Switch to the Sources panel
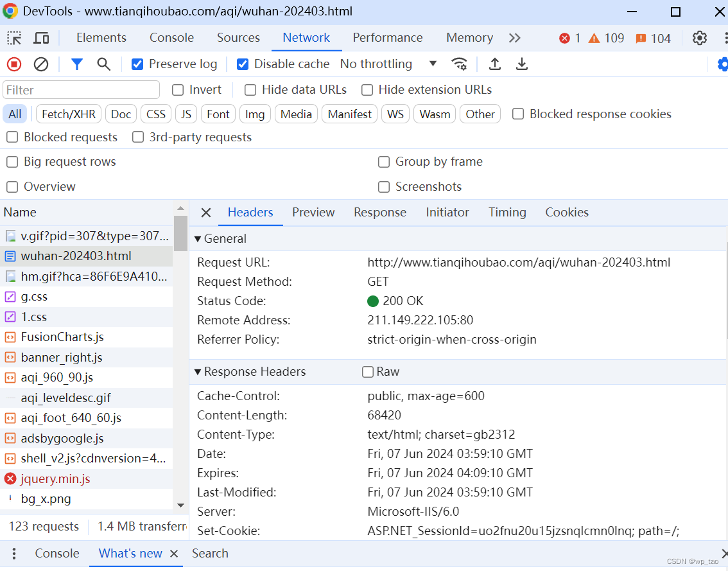 coord(238,38)
